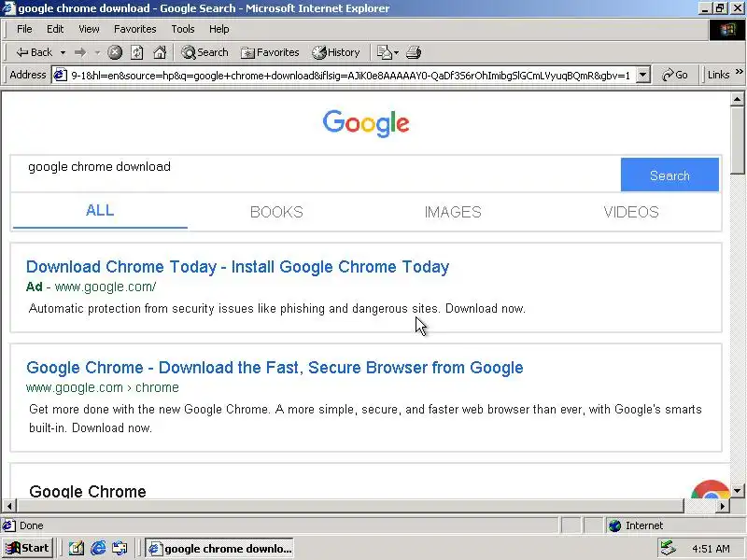
Task: Print the page with the printer icon
Action: pyautogui.click(x=413, y=52)
